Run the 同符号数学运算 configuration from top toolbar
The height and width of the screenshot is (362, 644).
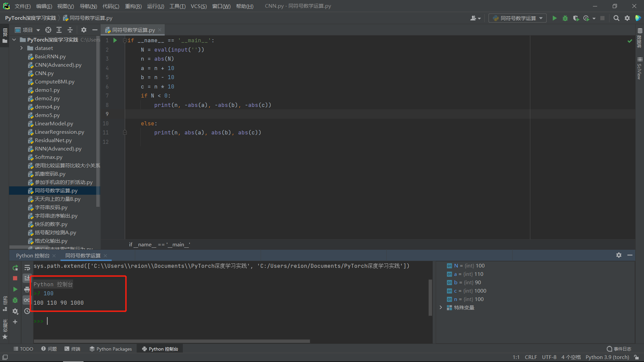coord(554,18)
